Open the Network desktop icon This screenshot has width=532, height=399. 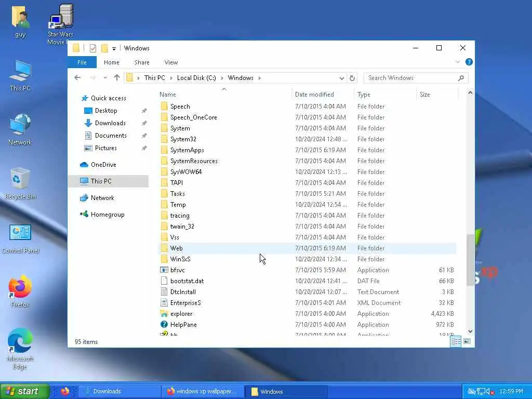pyautogui.click(x=20, y=129)
